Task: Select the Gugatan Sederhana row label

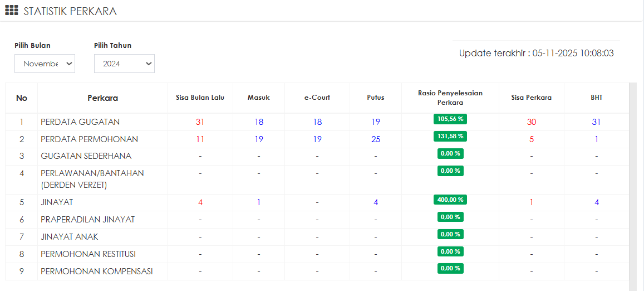Action: click(x=86, y=156)
